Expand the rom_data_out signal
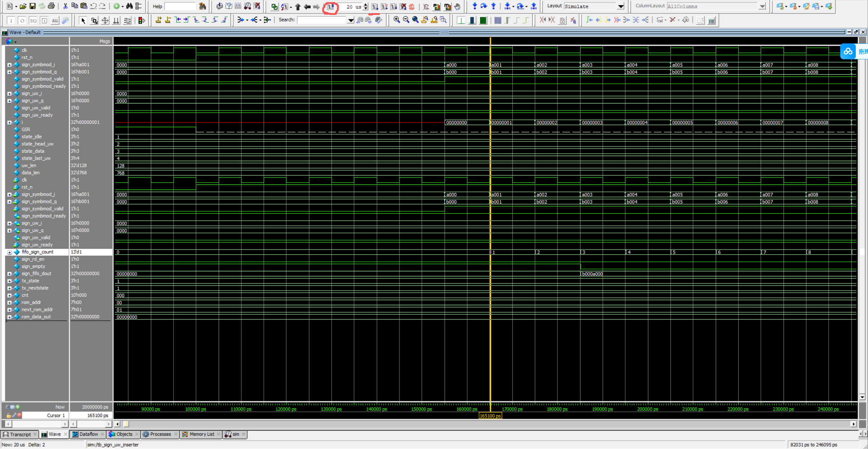The image size is (868, 449). 9,317
